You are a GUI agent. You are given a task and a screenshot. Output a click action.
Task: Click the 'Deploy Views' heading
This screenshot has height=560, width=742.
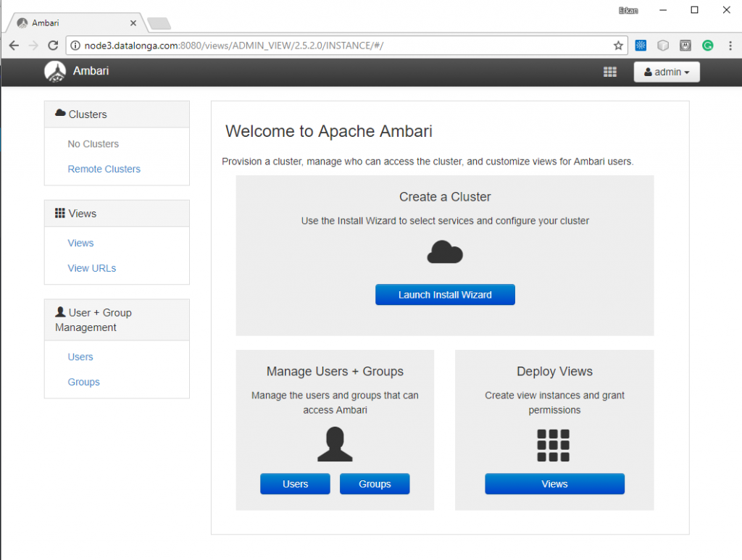pos(554,372)
